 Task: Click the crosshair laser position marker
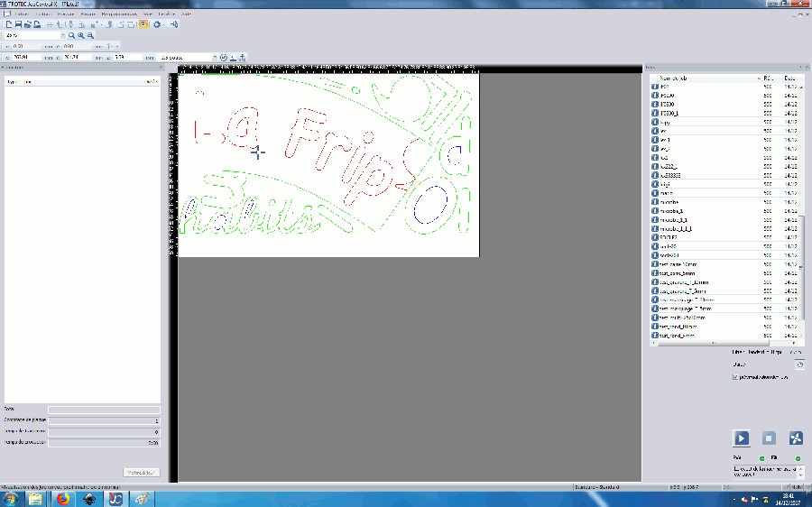coord(258,152)
